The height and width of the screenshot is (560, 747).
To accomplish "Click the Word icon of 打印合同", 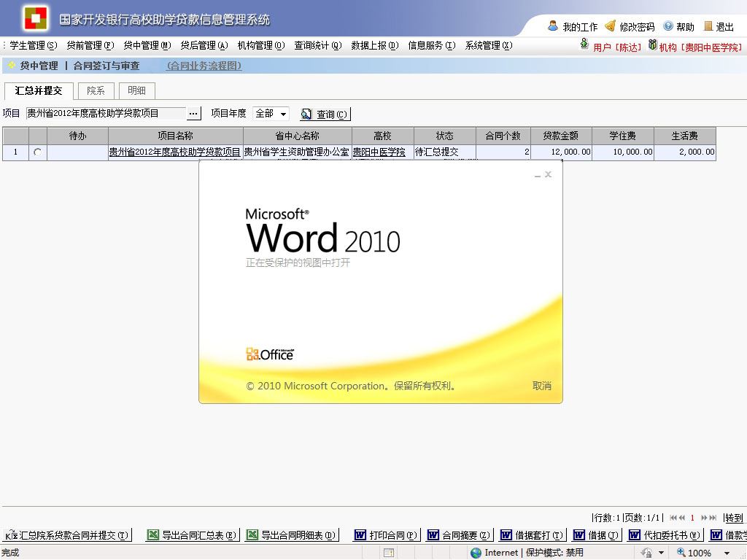I will [360, 535].
